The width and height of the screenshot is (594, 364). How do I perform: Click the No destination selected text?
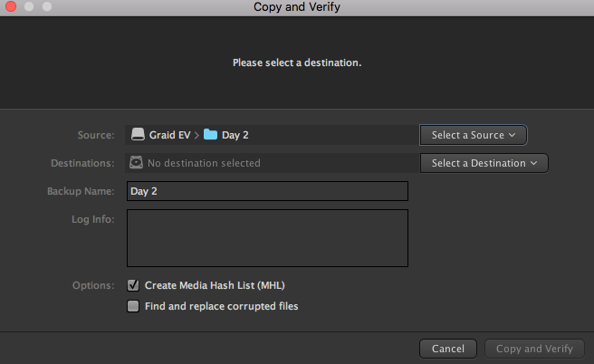click(204, 163)
